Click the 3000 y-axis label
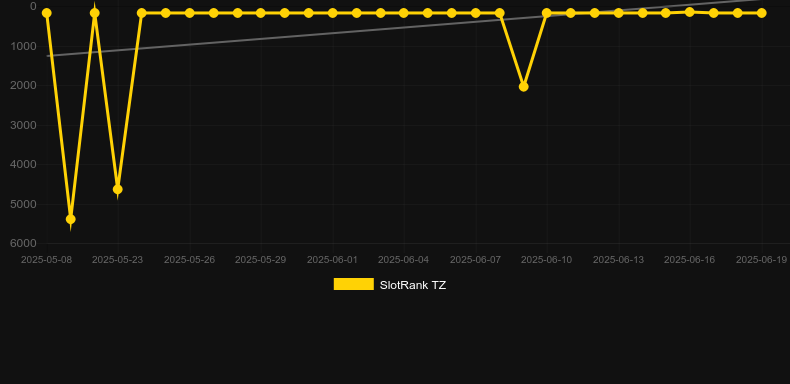The width and height of the screenshot is (790, 384). pyautogui.click(x=24, y=125)
